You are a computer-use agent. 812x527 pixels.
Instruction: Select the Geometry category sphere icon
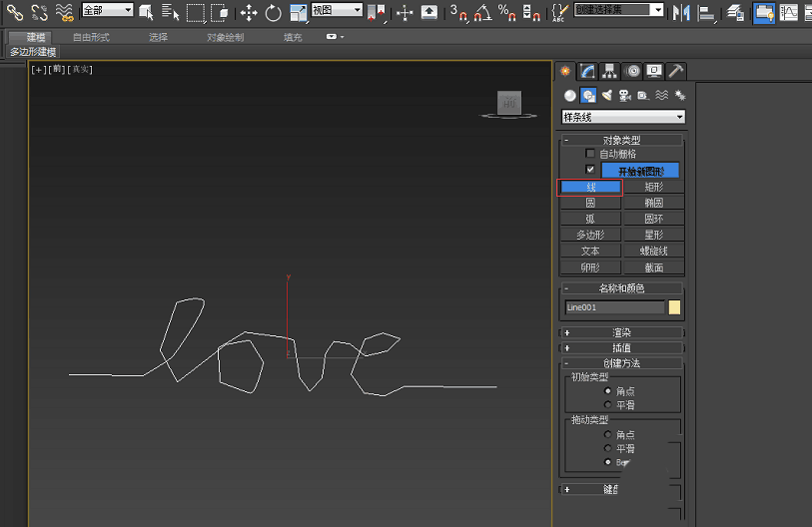tap(570, 96)
